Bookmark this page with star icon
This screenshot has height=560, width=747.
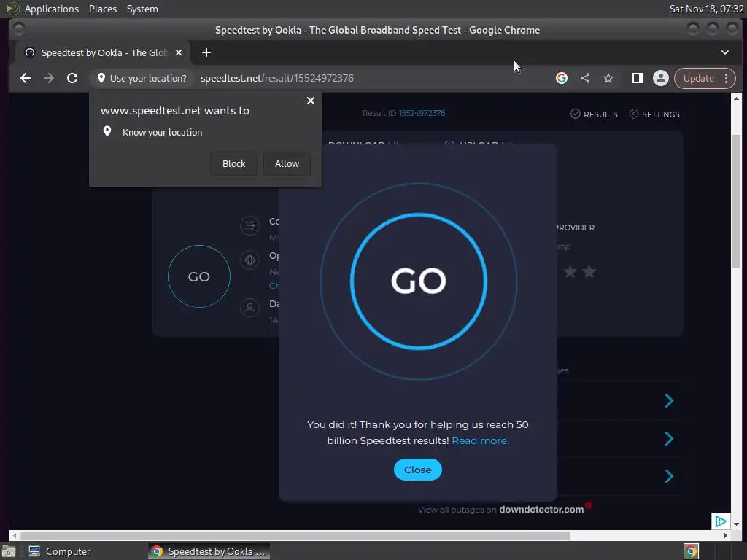pos(608,78)
